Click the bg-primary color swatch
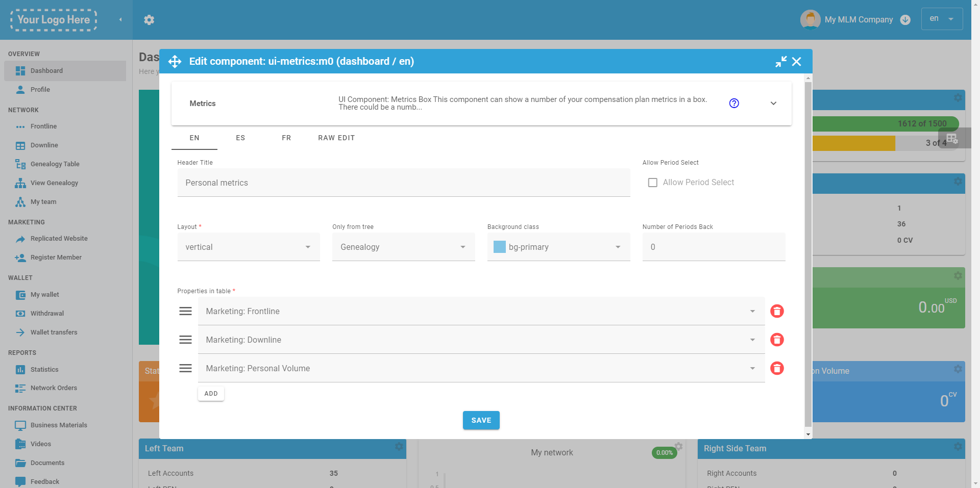This screenshot has width=980, height=488. [500, 247]
